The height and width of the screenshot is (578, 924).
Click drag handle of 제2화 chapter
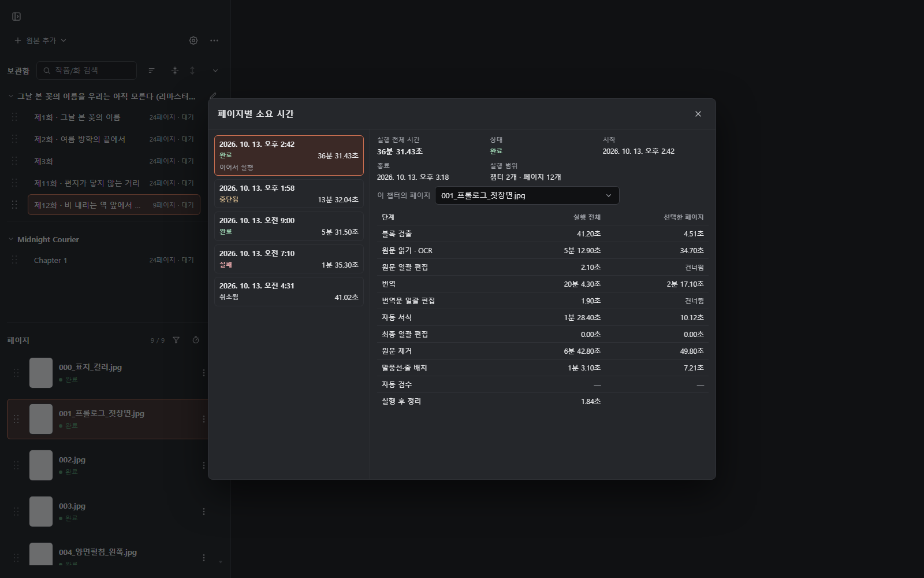click(x=14, y=139)
